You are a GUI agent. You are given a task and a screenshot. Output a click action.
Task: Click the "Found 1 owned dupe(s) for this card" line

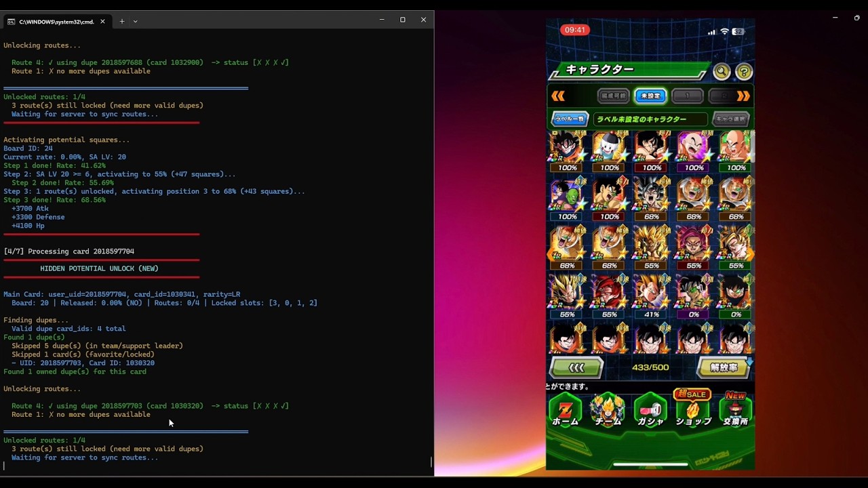coord(75,371)
